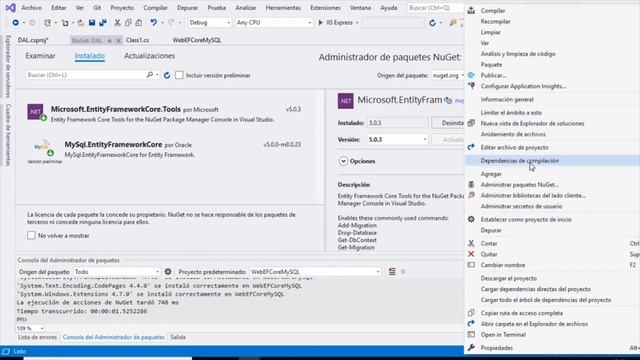Pin the NuGet: DAL tab
Screen dimensions: 640x360
click(x=109, y=40)
